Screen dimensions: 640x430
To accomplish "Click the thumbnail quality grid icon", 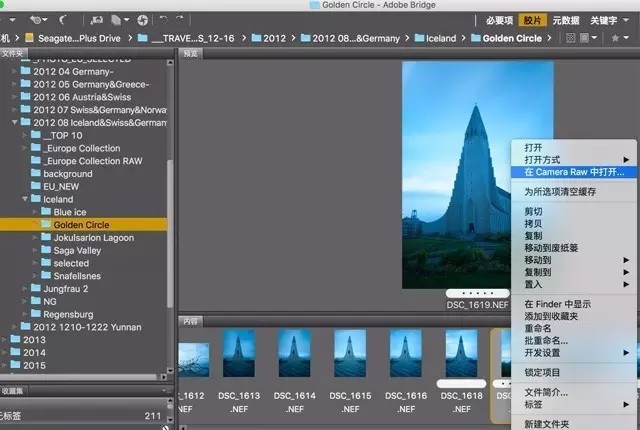I will (572, 38).
